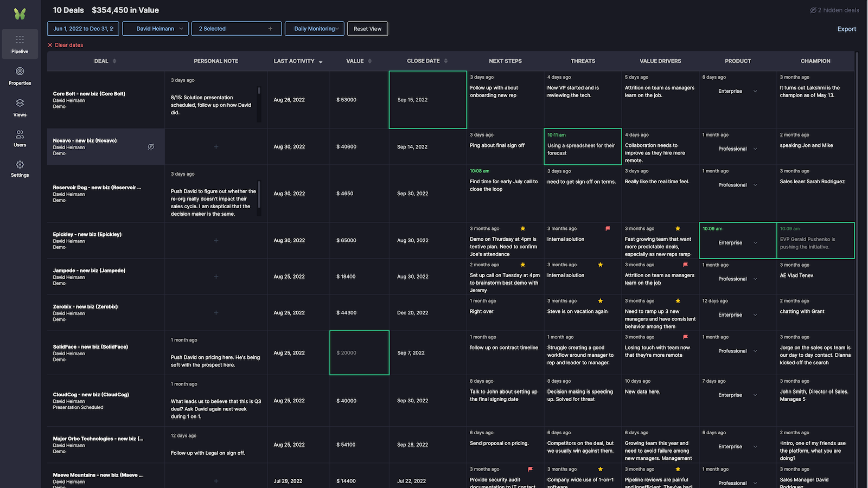This screenshot has width=868, height=488.
Task: Sort deals by Close Date
Action: [x=446, y=61]
